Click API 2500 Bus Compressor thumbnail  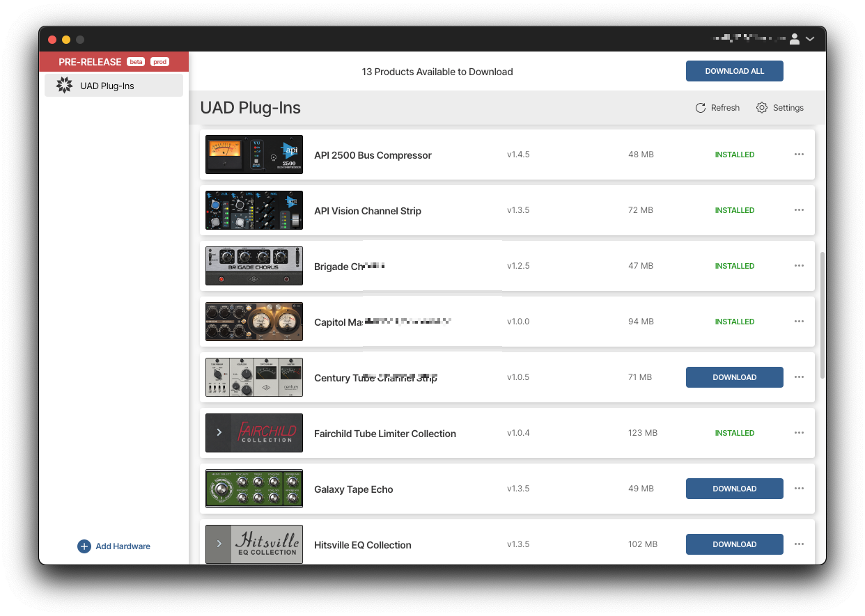tap(254, 155)
